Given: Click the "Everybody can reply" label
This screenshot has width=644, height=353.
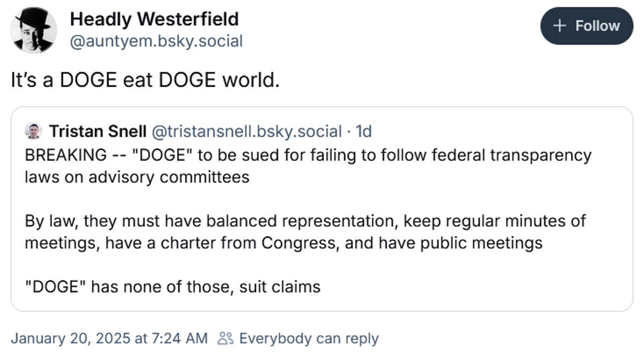Looking at the screenshot, I should point(309,338).
